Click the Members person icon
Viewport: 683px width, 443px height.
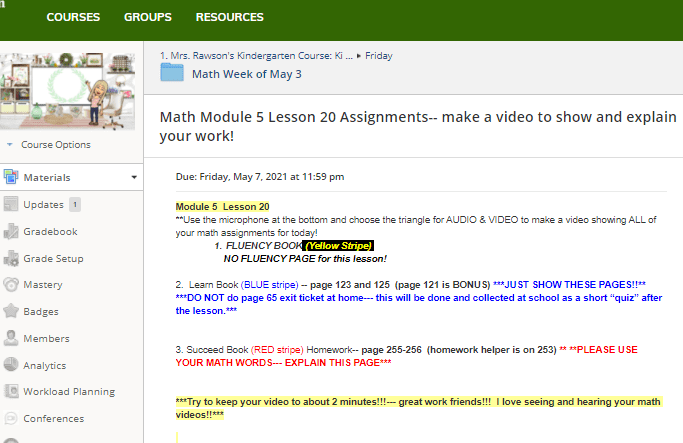11,338
